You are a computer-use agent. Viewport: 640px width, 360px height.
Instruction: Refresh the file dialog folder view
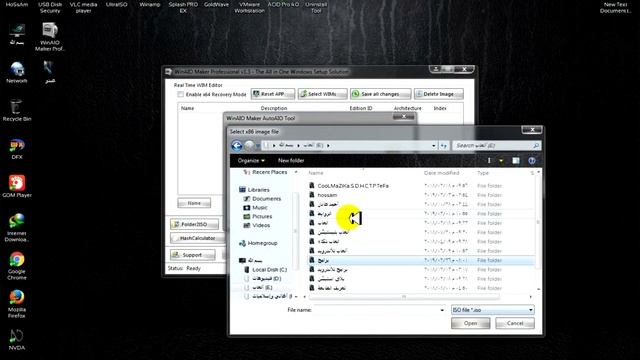(444, 145)
